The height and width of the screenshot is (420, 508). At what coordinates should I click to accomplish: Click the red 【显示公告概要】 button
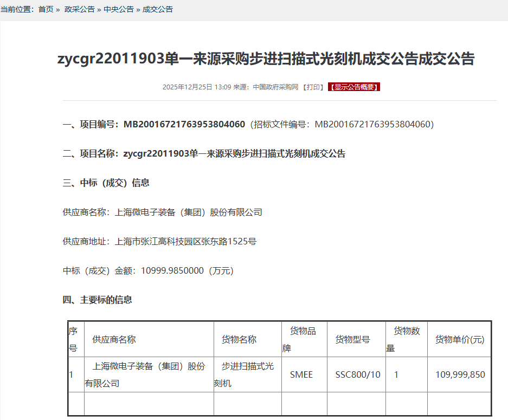[x=355, y=86]
